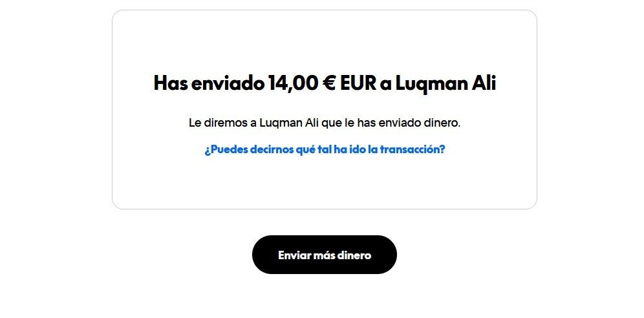644x318 pixels.
Task: Click the Enviar más dinero button
Action: 325,255
